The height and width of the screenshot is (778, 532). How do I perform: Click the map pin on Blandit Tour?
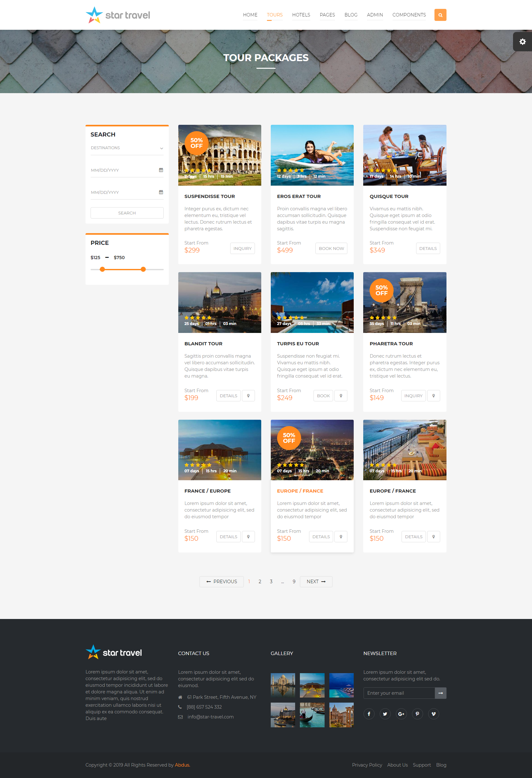pos(248,396)
